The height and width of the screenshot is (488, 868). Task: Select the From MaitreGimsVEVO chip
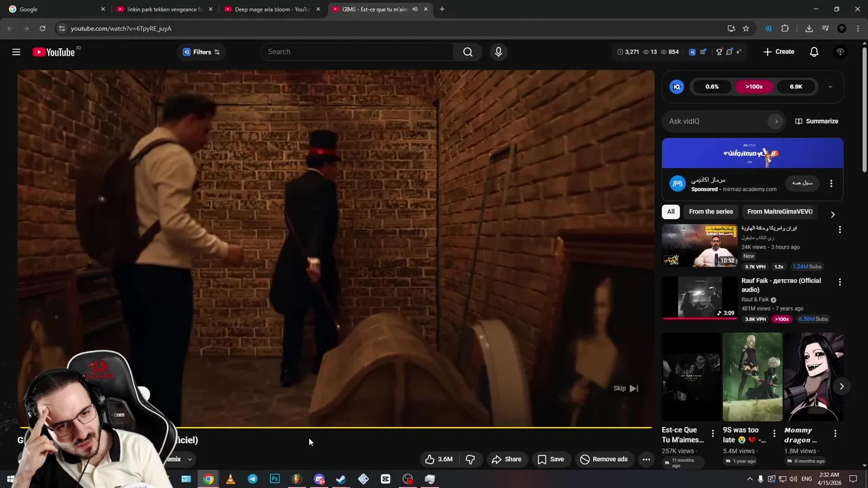pyautogui.click(x=780, y=211)
